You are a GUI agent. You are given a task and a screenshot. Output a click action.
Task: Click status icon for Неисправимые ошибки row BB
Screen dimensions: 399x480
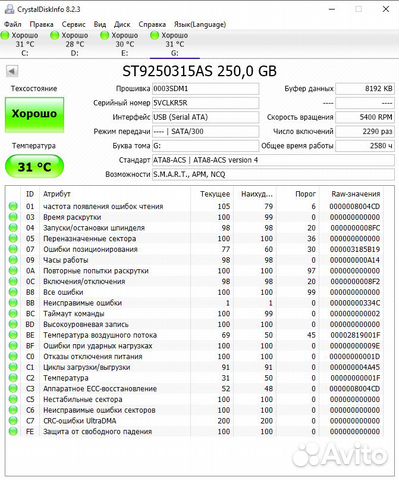click(x=13, y=303)
